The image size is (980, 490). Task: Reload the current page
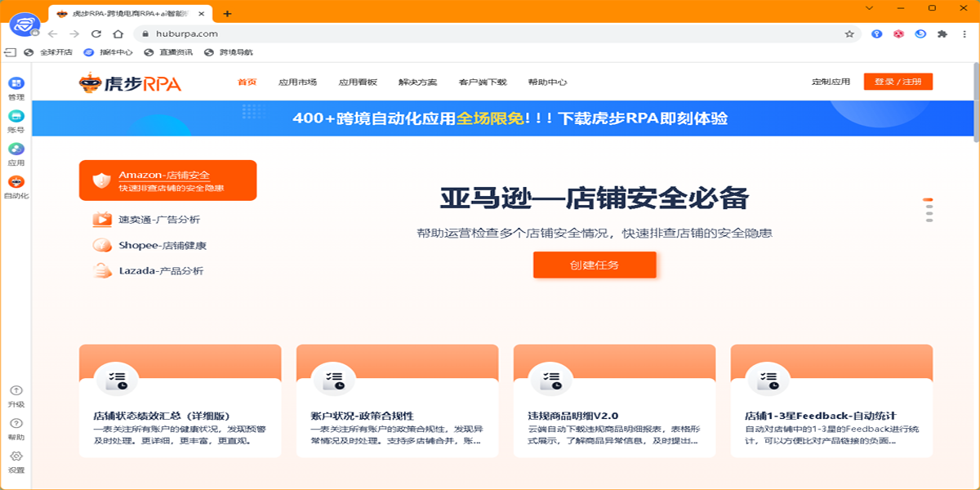(97, 33)
